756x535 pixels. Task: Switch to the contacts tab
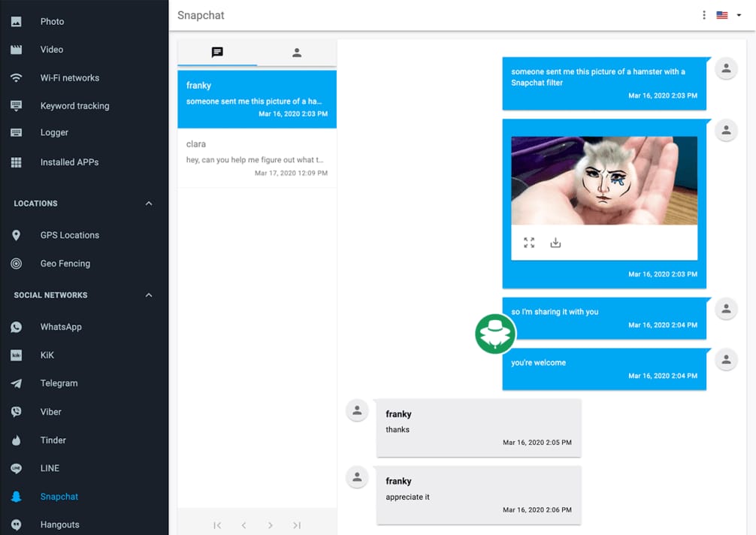[x=296, y=52]
